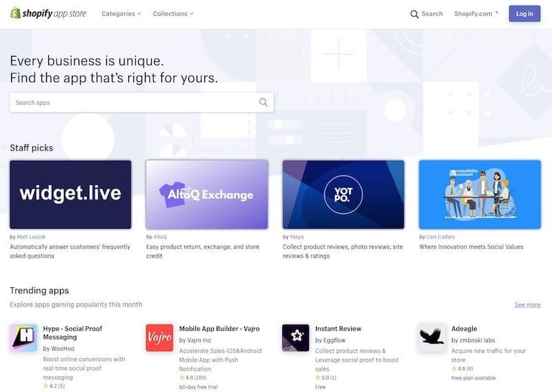
Task: Click '60-day free trial' under Vajro
Action: coord(198,387)
